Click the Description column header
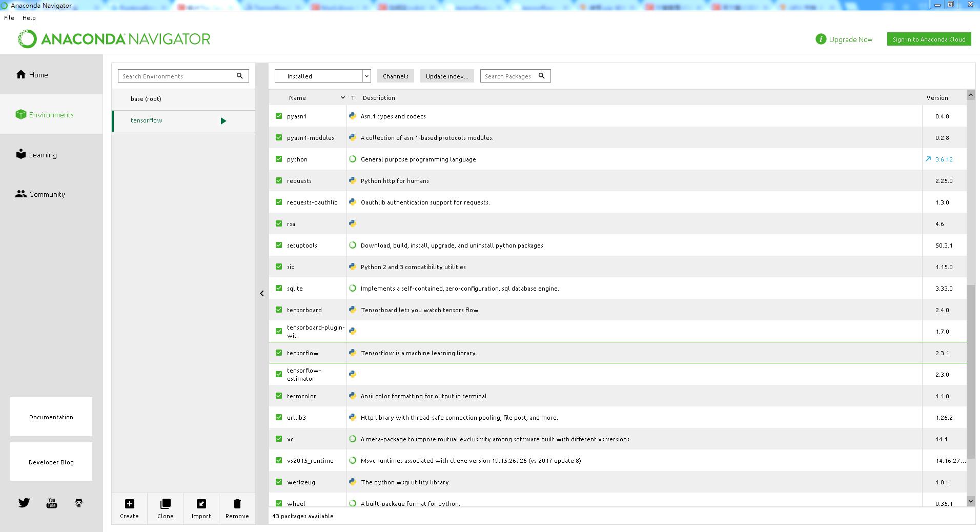 coord(379,97)
